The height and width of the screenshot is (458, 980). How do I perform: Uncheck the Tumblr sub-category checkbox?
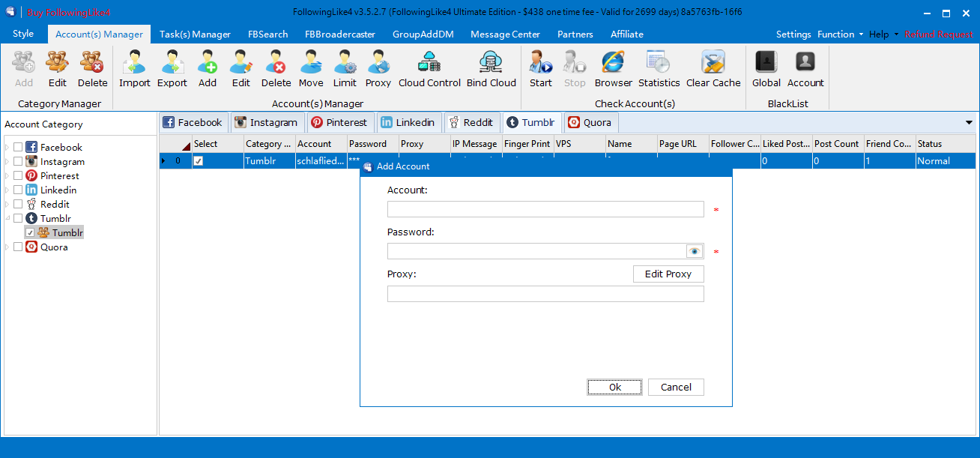tap(30, 233)
